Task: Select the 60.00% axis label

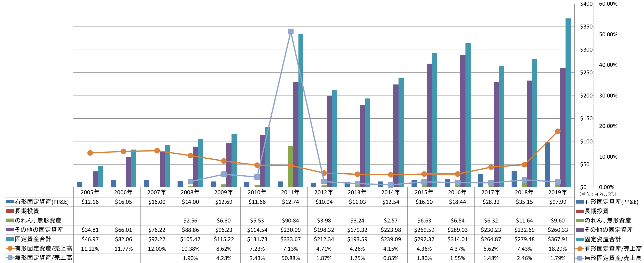Action: pos(608,4)
